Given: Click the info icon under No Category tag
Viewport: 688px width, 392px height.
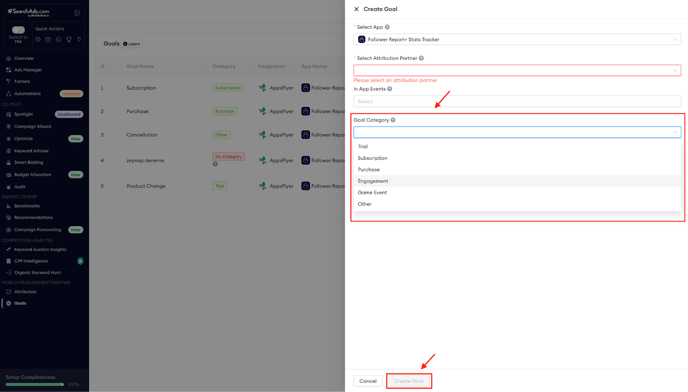Looking at the screenshot, I should pos(215,164).
